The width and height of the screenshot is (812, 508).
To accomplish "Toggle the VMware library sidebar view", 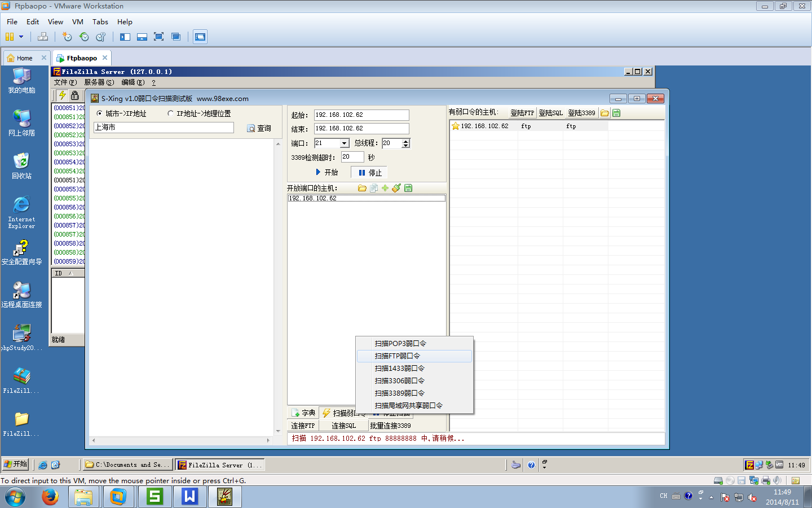I will tap(125, 37).
